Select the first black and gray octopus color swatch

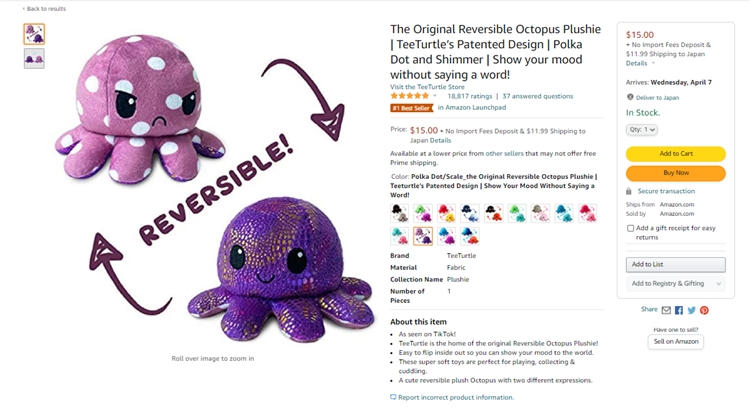[x=399, y=213]
